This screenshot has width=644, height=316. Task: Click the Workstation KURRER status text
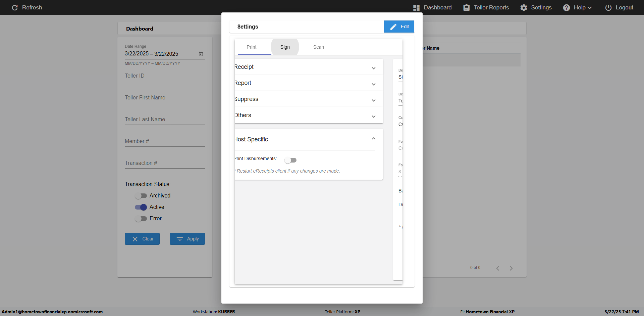(x=214, y=312)
